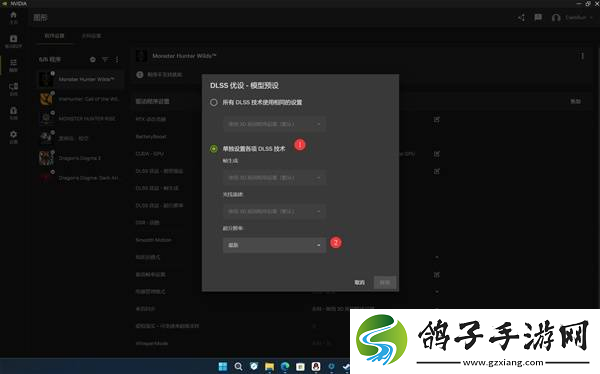Select Dragon's Dogma 2 in programs list

[80, 158]
